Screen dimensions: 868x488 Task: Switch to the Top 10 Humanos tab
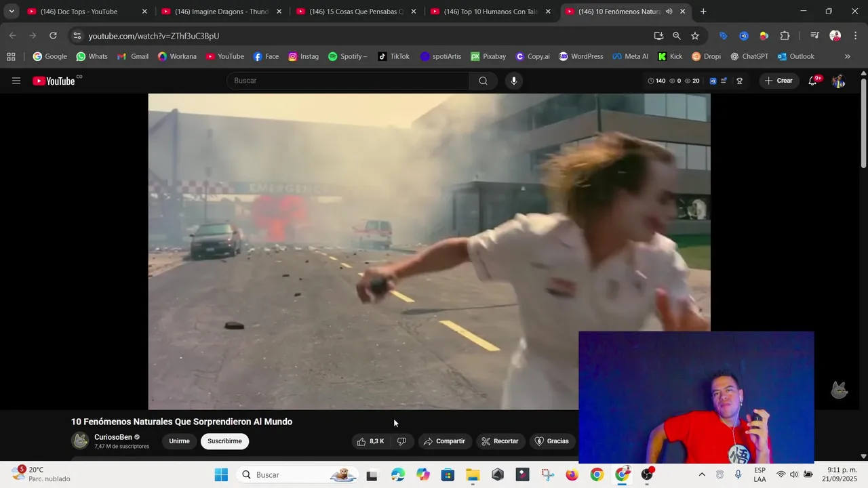[490, 12]
